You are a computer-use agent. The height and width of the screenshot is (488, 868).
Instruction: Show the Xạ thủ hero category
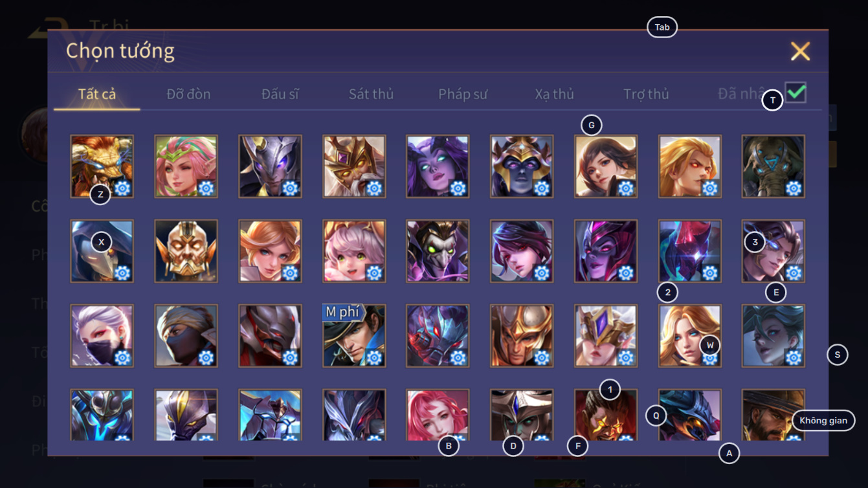click(x=554, y=94)
